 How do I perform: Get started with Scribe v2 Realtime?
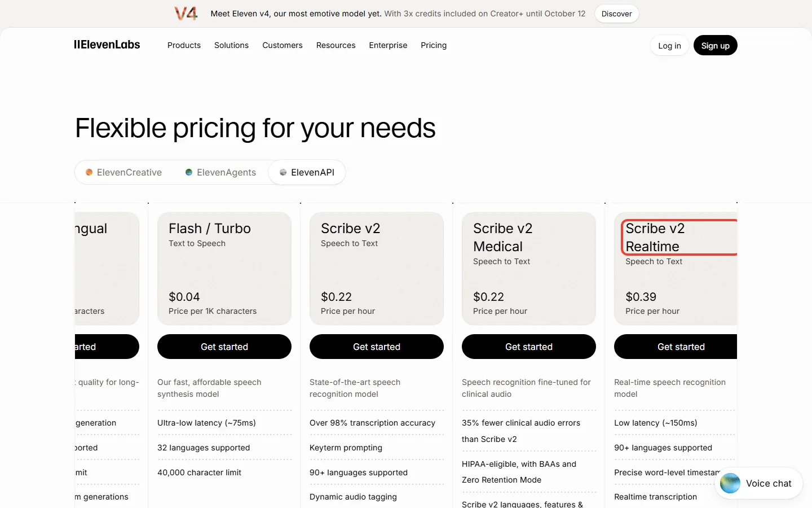coord(676,347)
